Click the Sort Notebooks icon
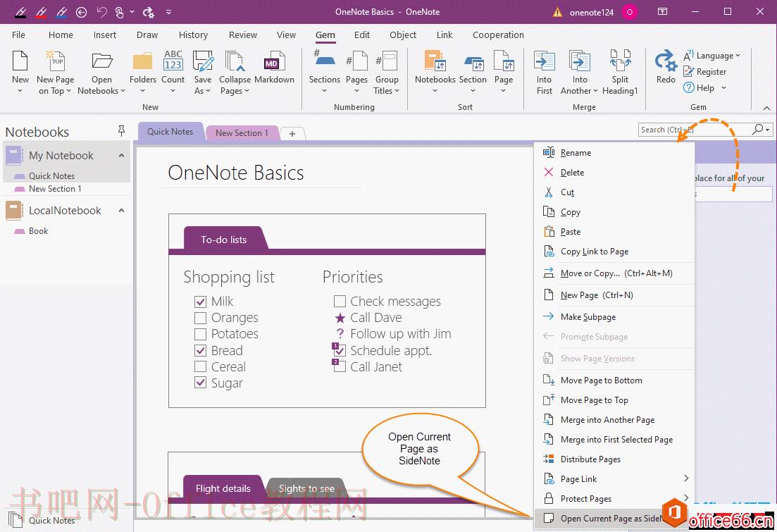Viewport: 777px width, 532px height. [x=435, y=61]
